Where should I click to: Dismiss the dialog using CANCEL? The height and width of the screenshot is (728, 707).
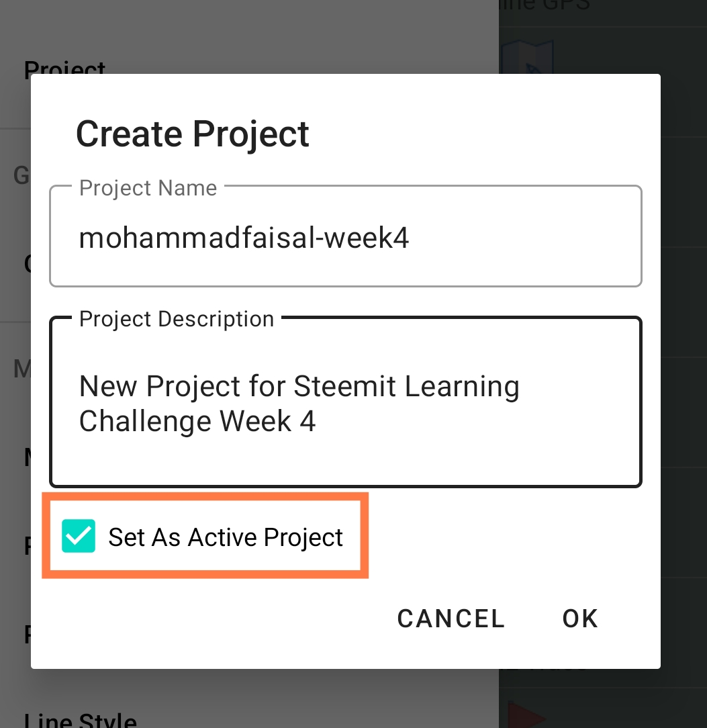coord(451,619)
